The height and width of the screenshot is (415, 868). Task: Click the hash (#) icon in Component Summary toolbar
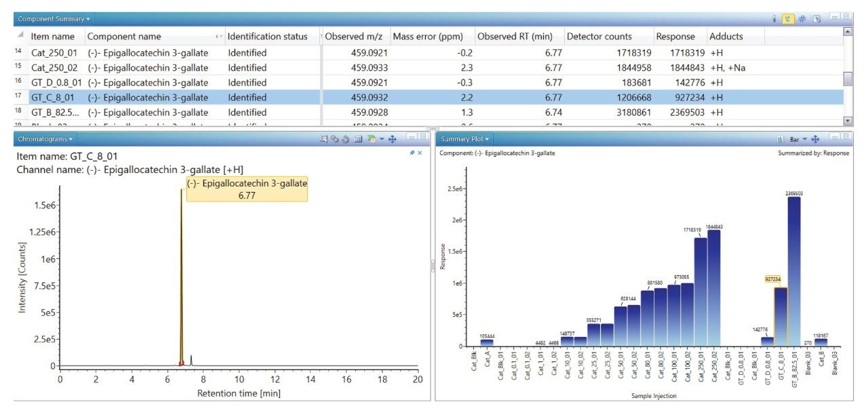point(803,19)
